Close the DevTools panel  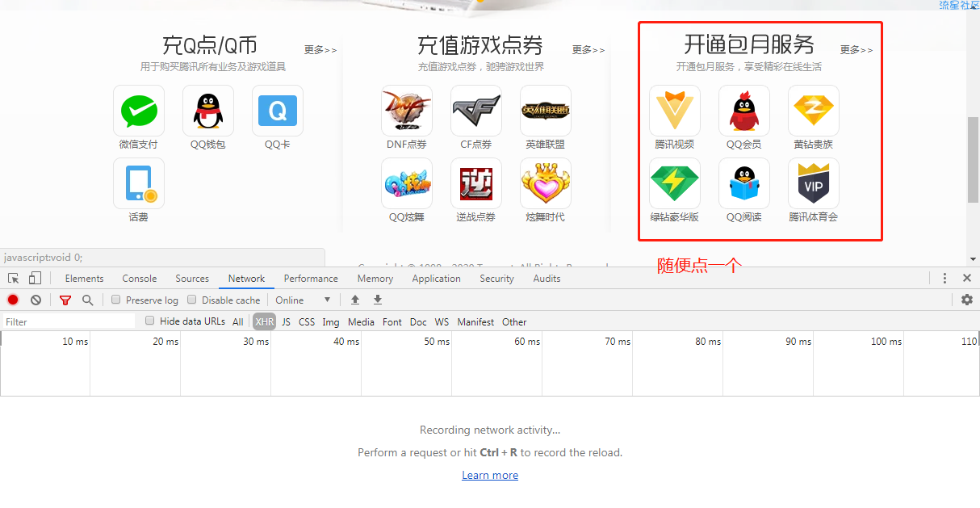click(x=967, y=278)
